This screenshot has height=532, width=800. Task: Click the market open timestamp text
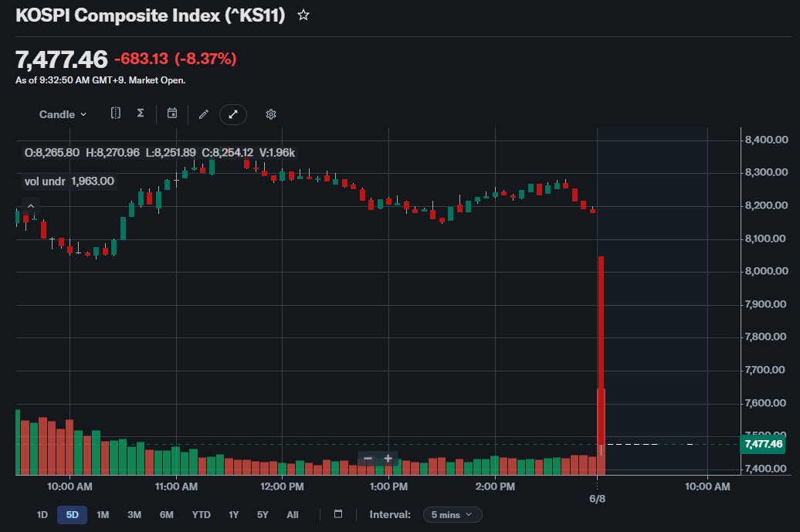click(100, 80)
